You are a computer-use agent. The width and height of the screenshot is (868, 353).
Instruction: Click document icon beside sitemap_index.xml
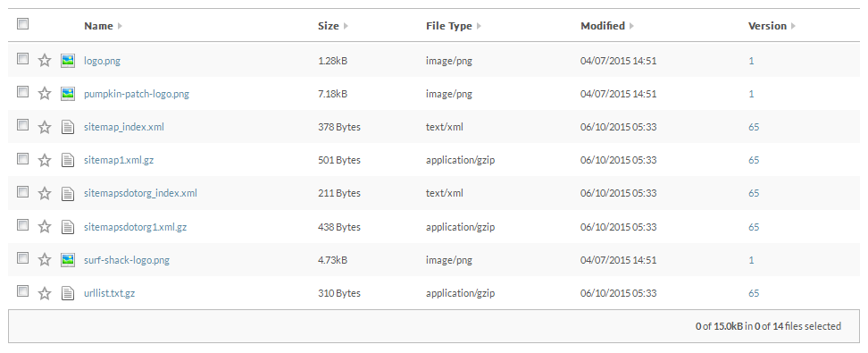(x=68, y=127)
